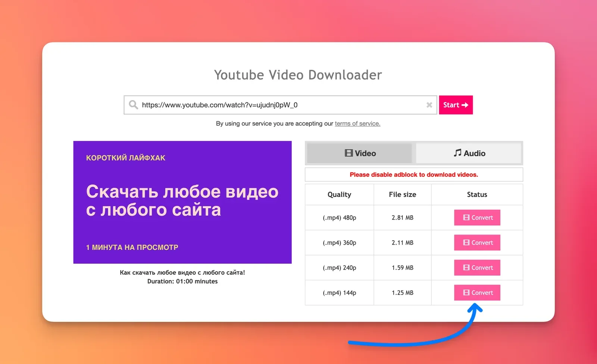The image size is (597, 364).
Task: Clear the URL with the X icon
Action: [x=429, y=105]
